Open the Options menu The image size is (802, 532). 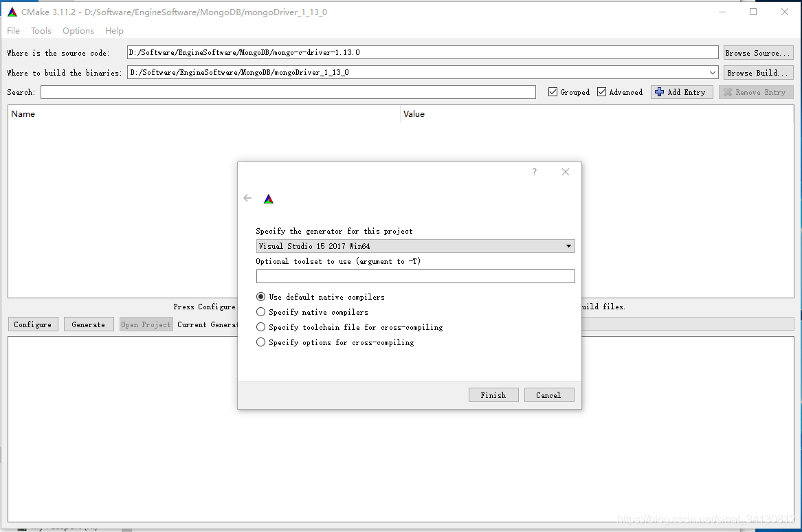pyautogui.click(x=78, y=31)
